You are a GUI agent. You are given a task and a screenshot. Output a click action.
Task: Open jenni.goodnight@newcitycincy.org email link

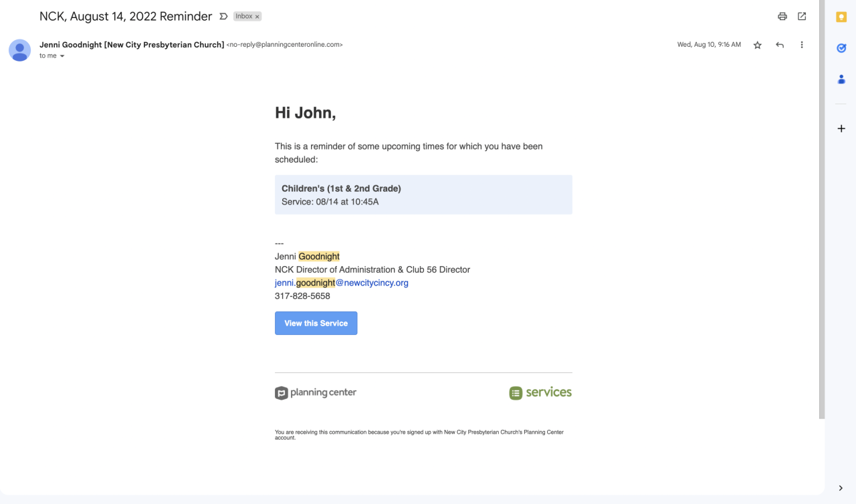pos(341,283)
